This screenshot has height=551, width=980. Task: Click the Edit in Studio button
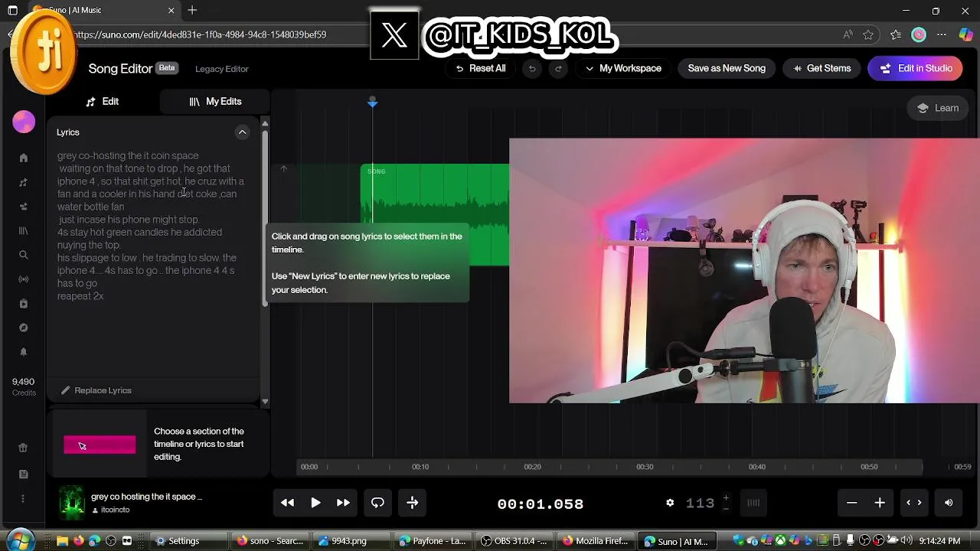pos(916,68)
